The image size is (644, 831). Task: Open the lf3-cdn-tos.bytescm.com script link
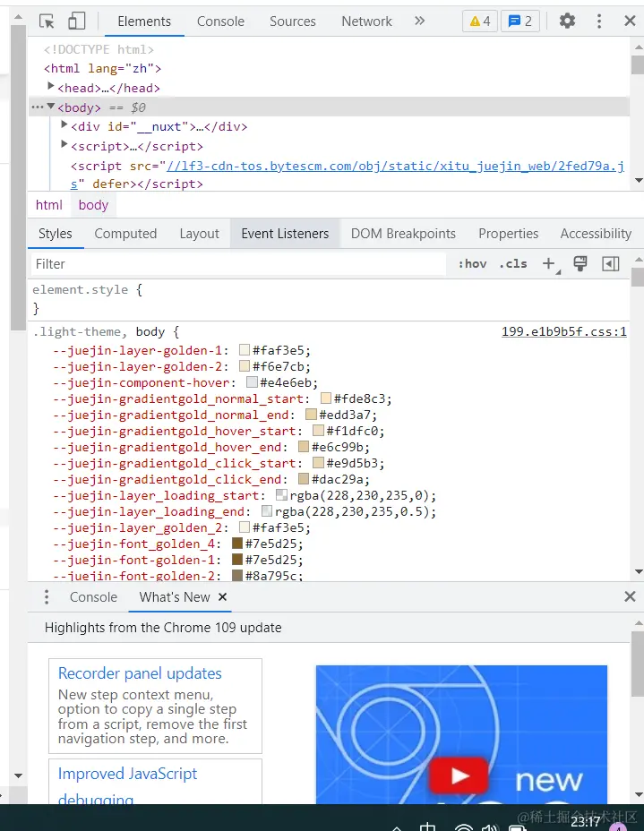pos(395,166)
